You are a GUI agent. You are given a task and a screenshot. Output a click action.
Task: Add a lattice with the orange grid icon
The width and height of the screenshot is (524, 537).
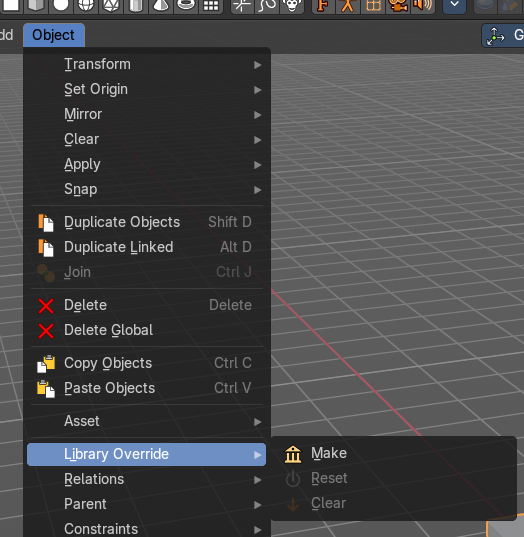(373, 5)
